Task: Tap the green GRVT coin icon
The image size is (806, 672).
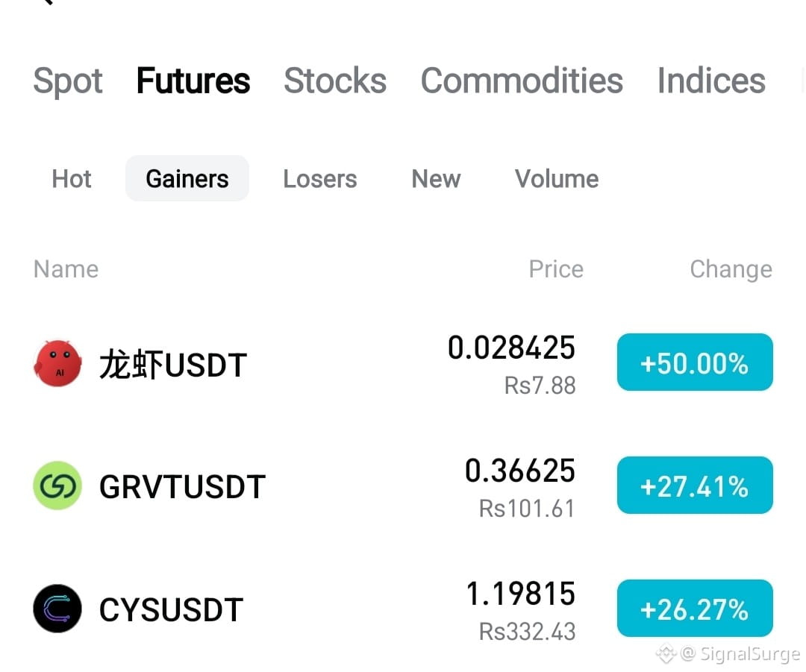Action: point(57,486)
